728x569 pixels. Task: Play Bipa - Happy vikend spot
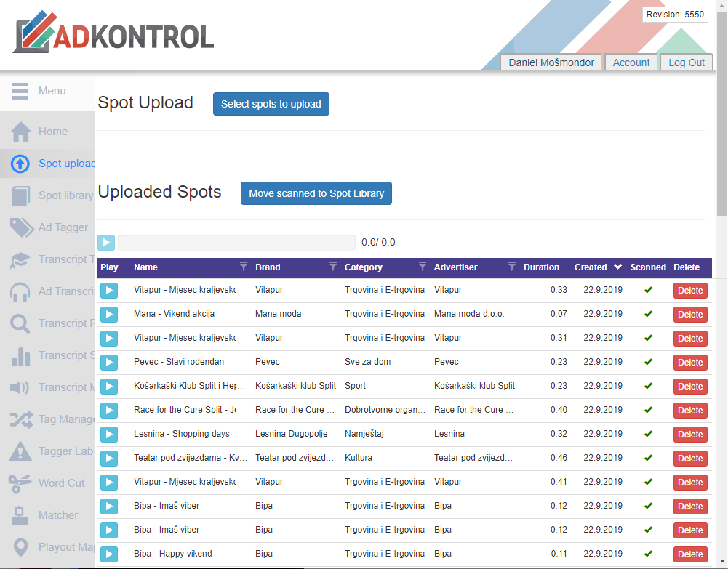pyautogui.click(x=109, y=554)
